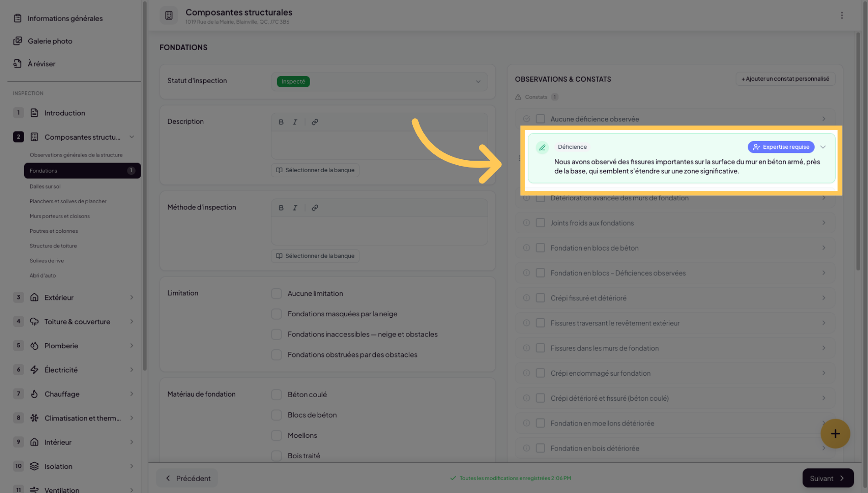The height and width of the screenshot is (493, 868).
Task: Go to Dalles sur sol subsection
Action: pyautogui.click(x=45, y=186)
